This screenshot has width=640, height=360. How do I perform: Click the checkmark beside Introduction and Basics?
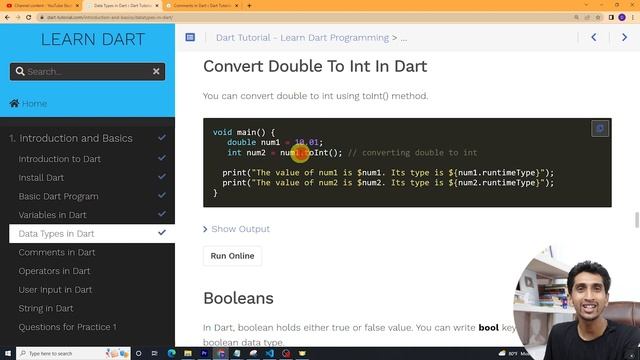[x=162, y=138]
